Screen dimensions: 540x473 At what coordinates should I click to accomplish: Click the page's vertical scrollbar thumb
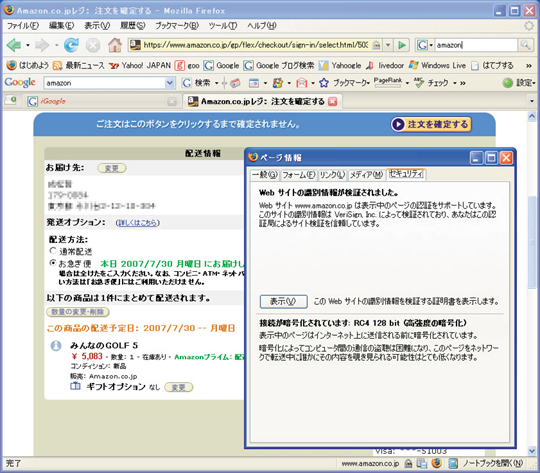[x=532, y=241]
